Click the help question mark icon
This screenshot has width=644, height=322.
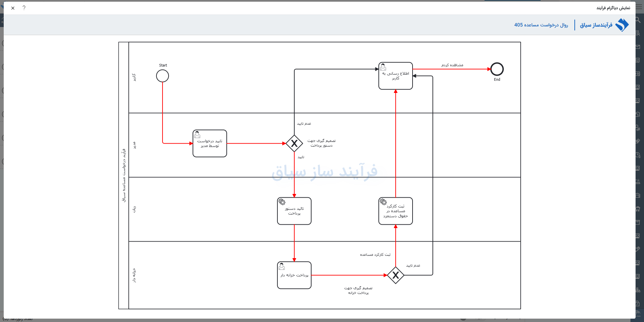pyautogui.click(x=24, y=8)
